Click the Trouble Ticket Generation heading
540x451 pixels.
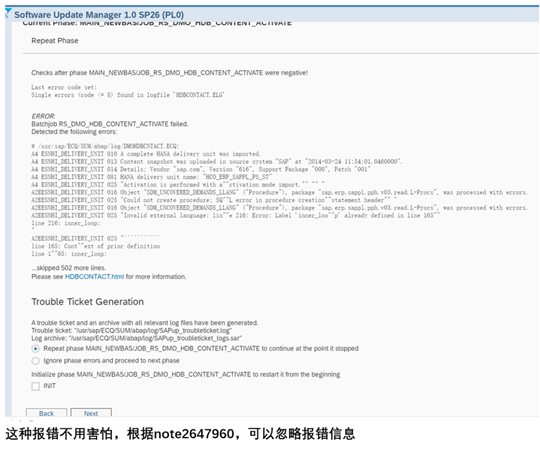(x=87, y=302)
